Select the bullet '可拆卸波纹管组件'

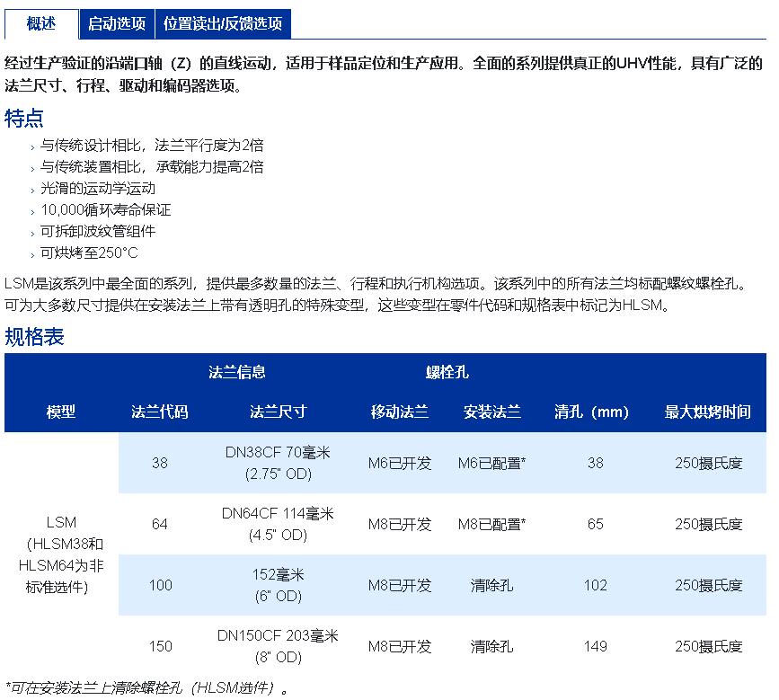click(x=98, y=231)
